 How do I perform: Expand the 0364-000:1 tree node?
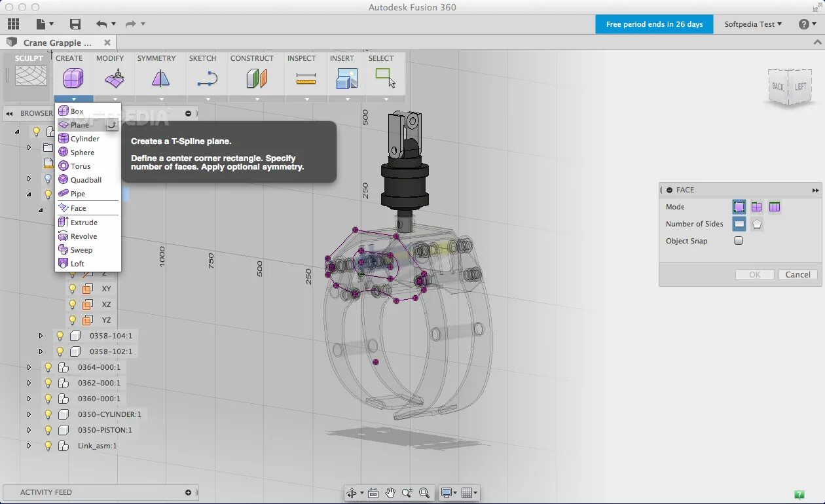tap(29, 367)
